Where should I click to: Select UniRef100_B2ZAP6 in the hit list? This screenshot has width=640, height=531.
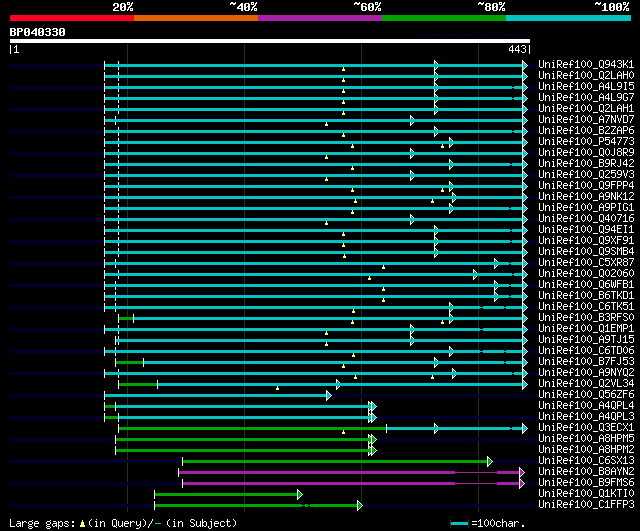click(x=586, y=131)
